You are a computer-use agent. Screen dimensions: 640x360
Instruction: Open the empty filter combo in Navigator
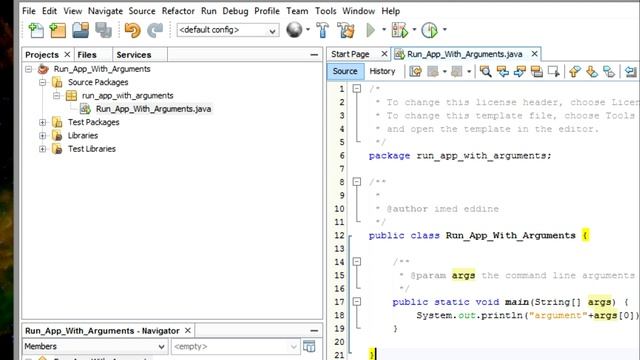coord(235,347)
